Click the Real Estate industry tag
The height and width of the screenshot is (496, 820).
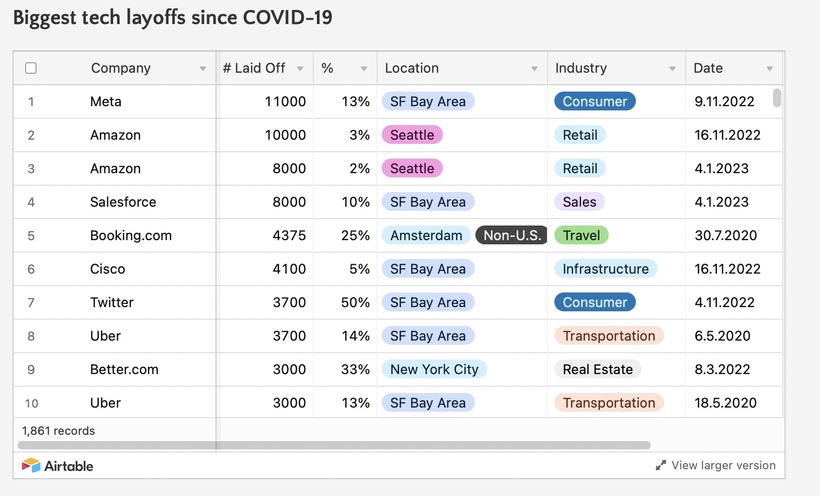(x=598, y=369)
